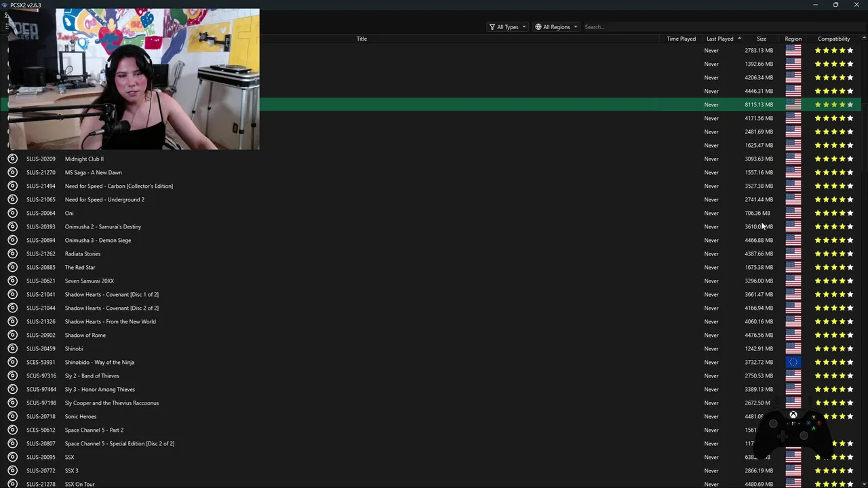
Task: Click size value 706.36 MB for Oni
Action: 757,213
